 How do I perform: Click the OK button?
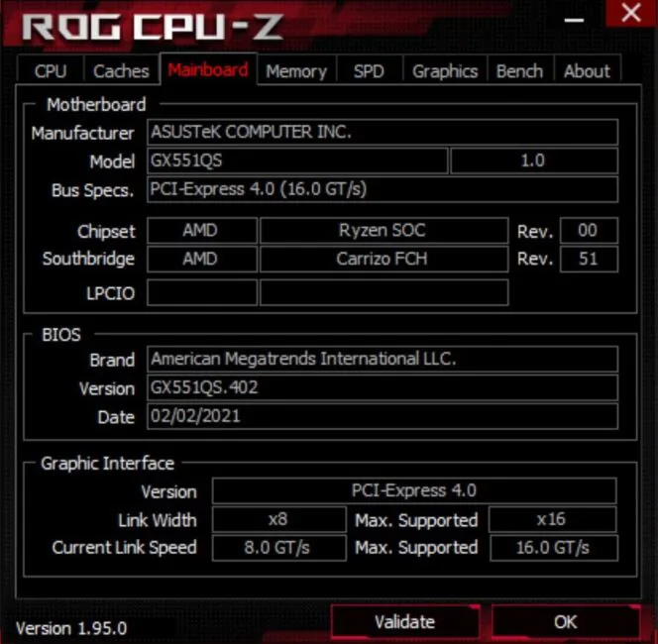(566, 622)
